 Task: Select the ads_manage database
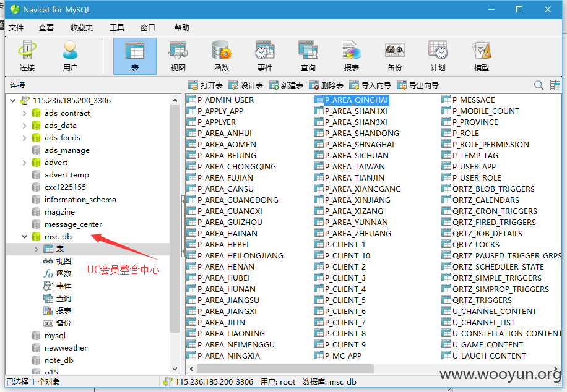point(61,150)
